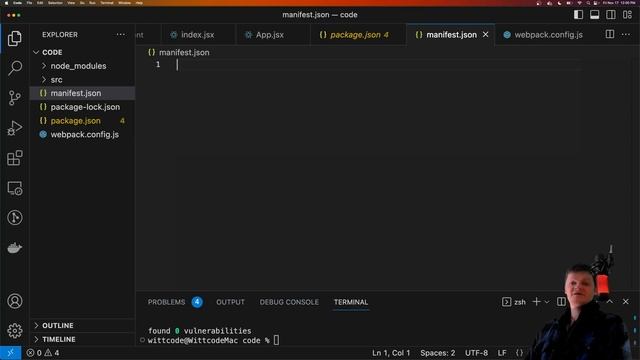The width and height of the screenshot is (640, 360).
Task: Open the Source Control view
Action: pos(15,98)
